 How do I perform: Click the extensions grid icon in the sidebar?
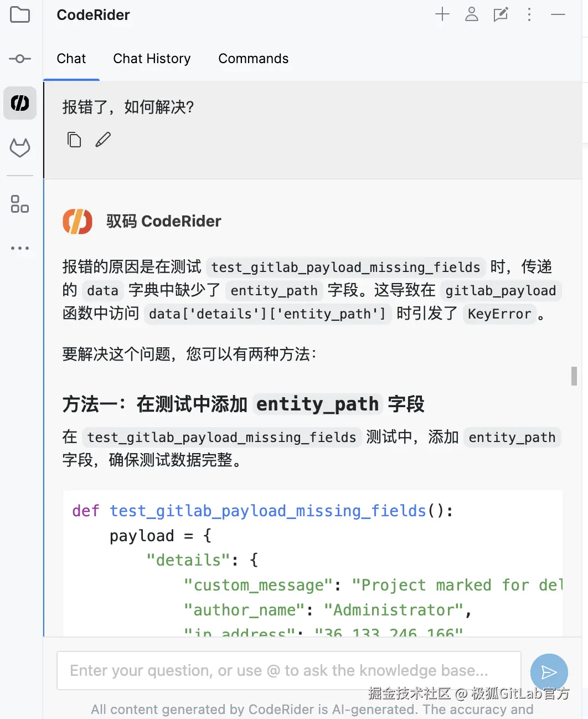click(20, 205)
